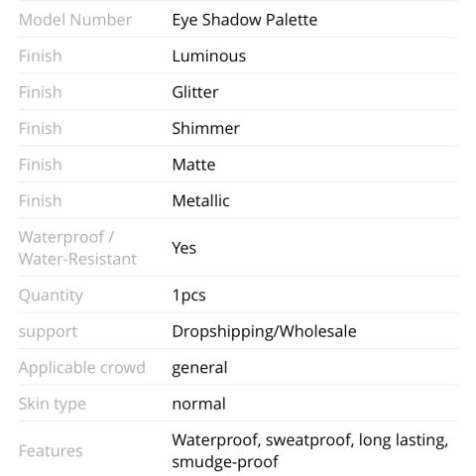The height and width of the screenshot is (476, 476).
Task: Click the Quantity label
Action: 51,296
